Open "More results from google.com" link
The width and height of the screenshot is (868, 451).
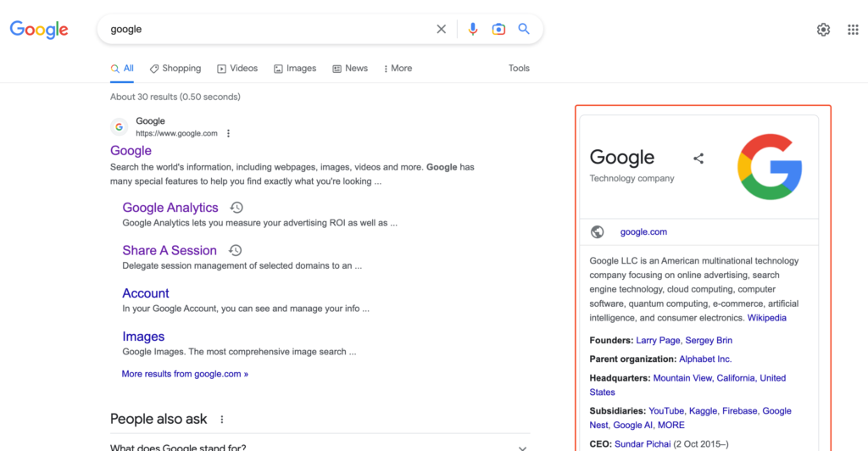(x=185, y=374)
